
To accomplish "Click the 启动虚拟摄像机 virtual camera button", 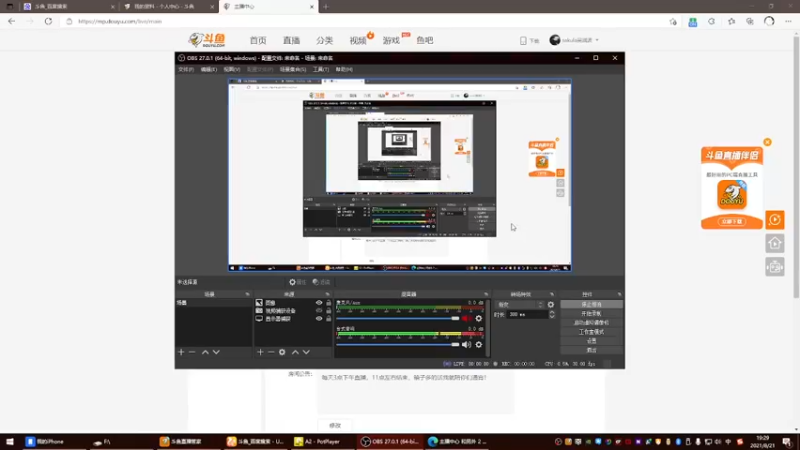I will (x=591, y=322).
